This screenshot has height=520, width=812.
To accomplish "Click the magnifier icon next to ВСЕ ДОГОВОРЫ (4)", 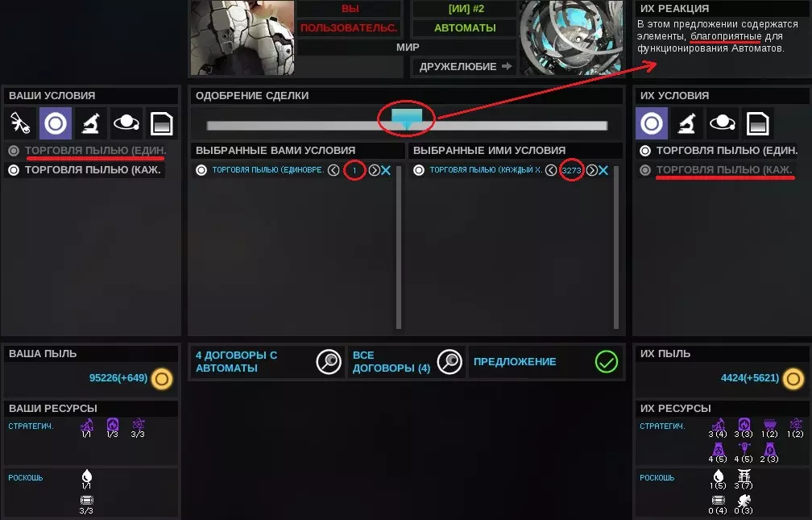I will click(449, 361).
